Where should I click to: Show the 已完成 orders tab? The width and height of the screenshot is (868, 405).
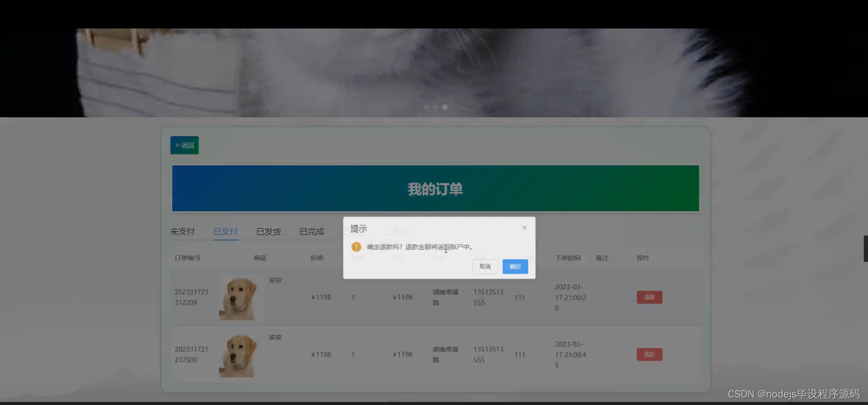coord(312,231)
